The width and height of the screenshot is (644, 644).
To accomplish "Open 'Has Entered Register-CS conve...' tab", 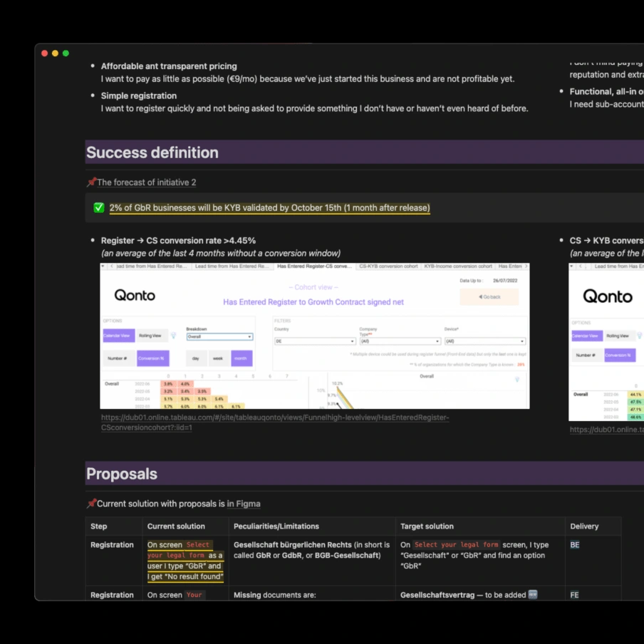I will (315, 266).
